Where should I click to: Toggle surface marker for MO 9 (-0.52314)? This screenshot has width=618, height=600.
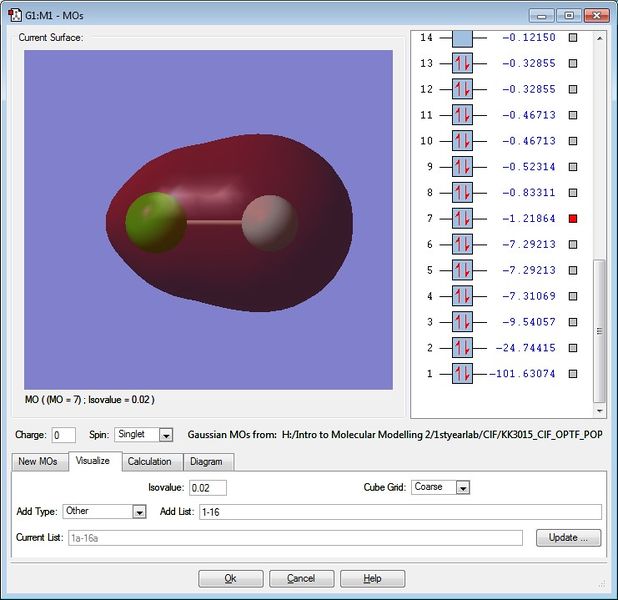[573, 167]
